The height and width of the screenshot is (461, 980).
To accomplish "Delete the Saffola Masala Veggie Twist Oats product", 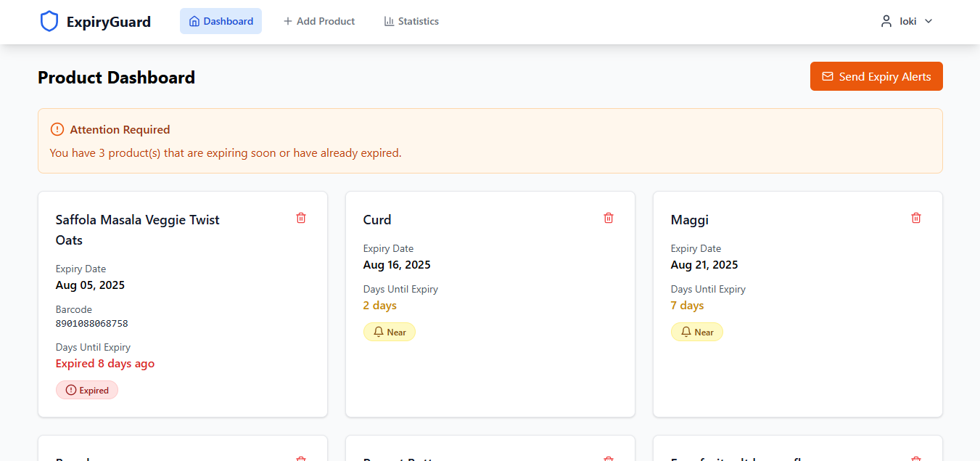I will 301,218.
